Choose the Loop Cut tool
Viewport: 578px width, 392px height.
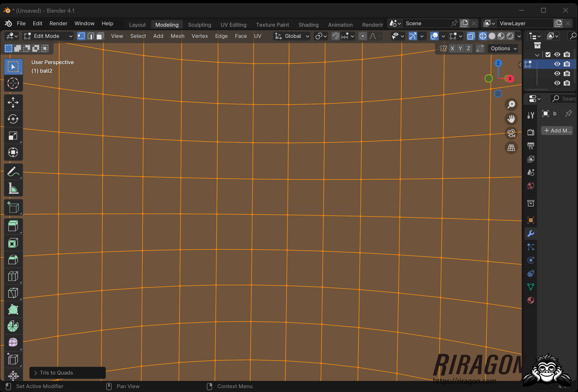tap(13, 276)
